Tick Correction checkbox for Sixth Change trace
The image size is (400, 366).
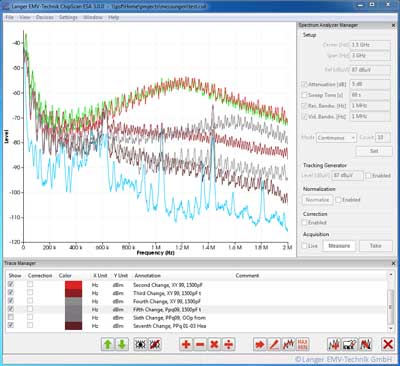tap(30, 317)
